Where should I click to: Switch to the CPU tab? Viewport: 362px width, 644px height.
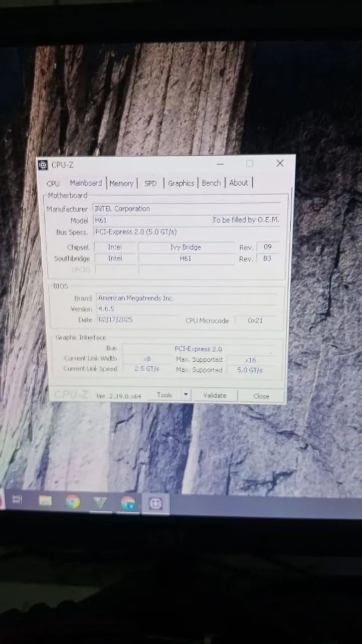pyautogui.click(x=53, y=184)
